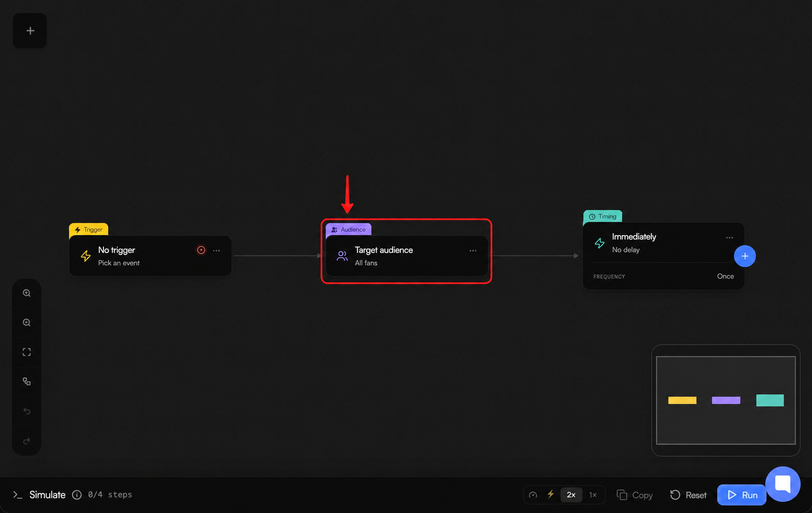
Task: Click the 0/4 steps counter
Action: [x=110, y=494]
